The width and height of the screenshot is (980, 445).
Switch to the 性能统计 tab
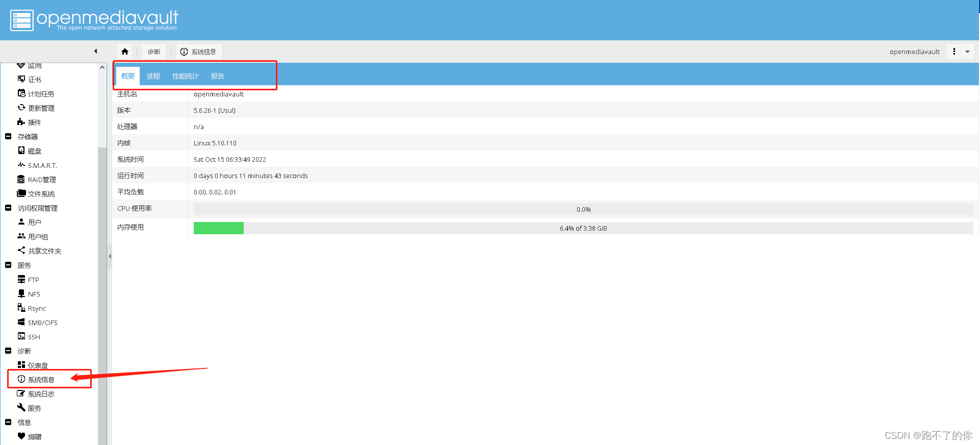[186, 76]
